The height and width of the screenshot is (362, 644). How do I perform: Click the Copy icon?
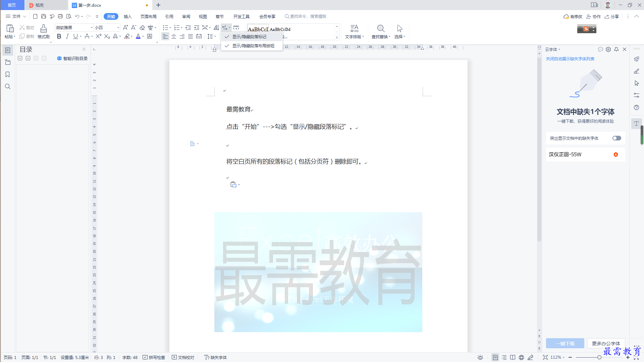pos(22,36)
